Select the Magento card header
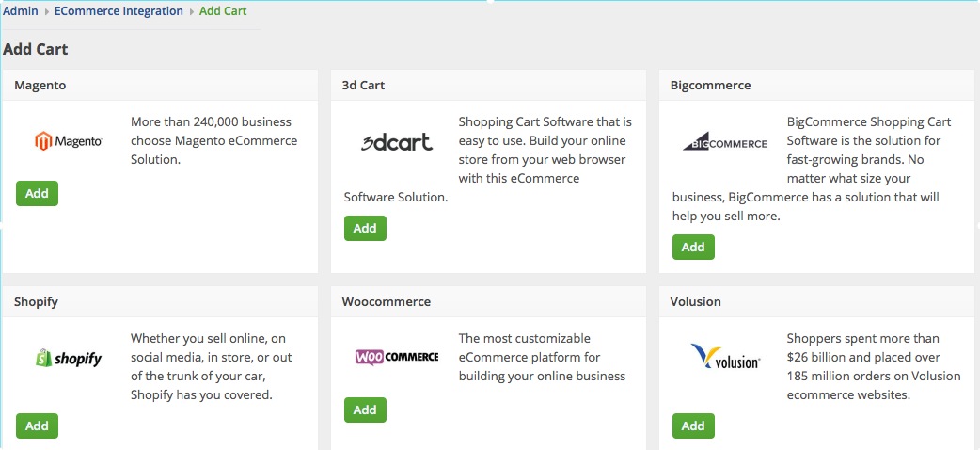980x450 pixels. [x=40, y=85]
